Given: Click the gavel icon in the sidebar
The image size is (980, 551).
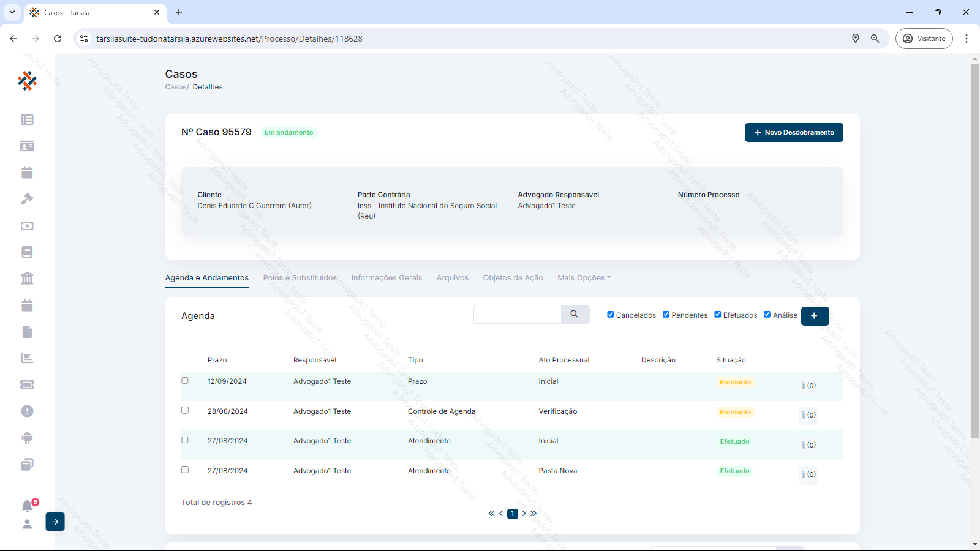Looking at the screenshot, I should [27, 199].
